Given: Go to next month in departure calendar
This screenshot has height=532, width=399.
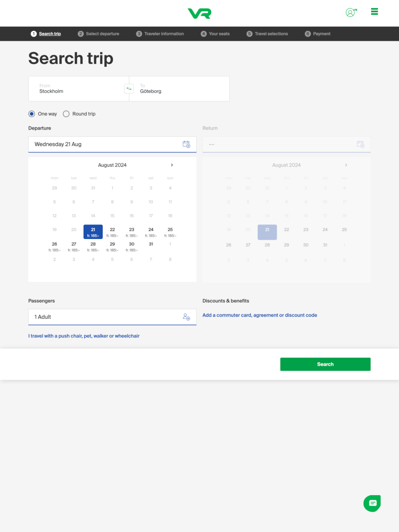Looking at the screenshot, I should tap(172, 165).
